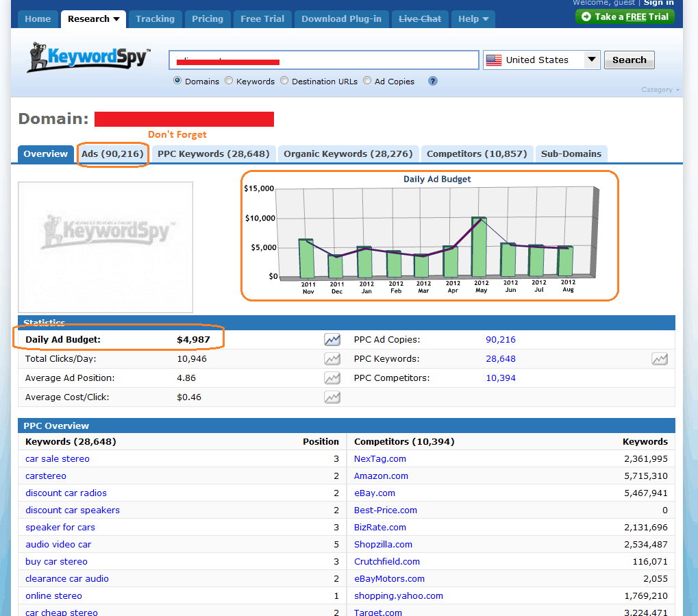Open keyword 'speaker for cars'
This screenshot has height=616, width=698.
coord(60,528)
